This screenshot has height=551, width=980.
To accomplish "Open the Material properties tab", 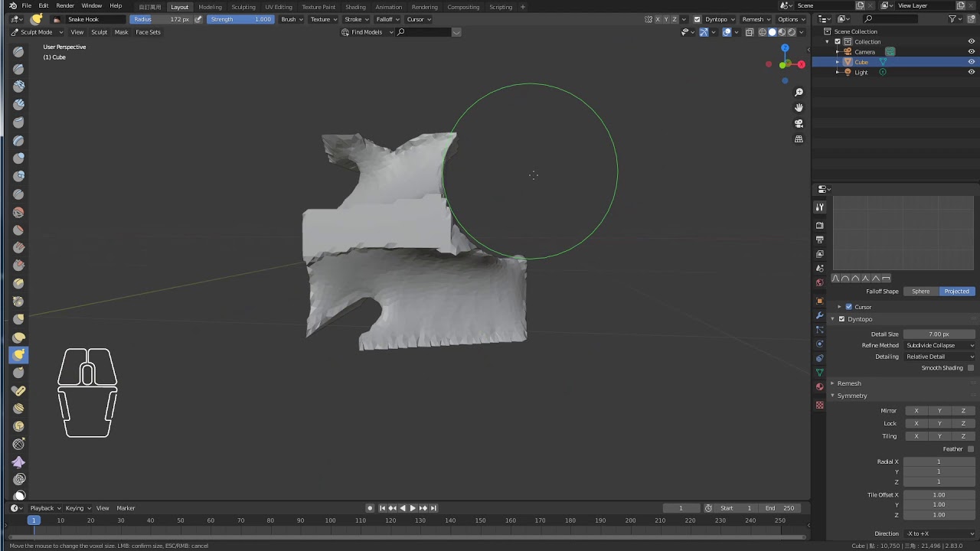I will (819, 387).
